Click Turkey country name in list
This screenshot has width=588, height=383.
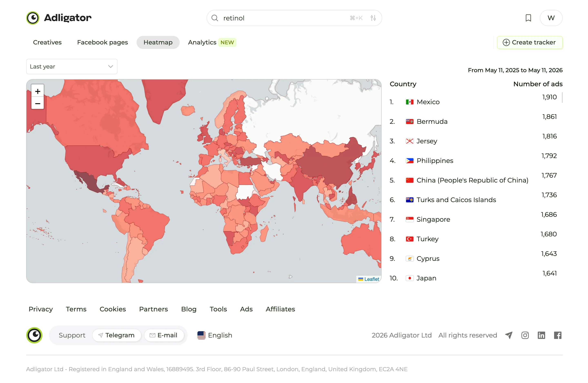427,239
